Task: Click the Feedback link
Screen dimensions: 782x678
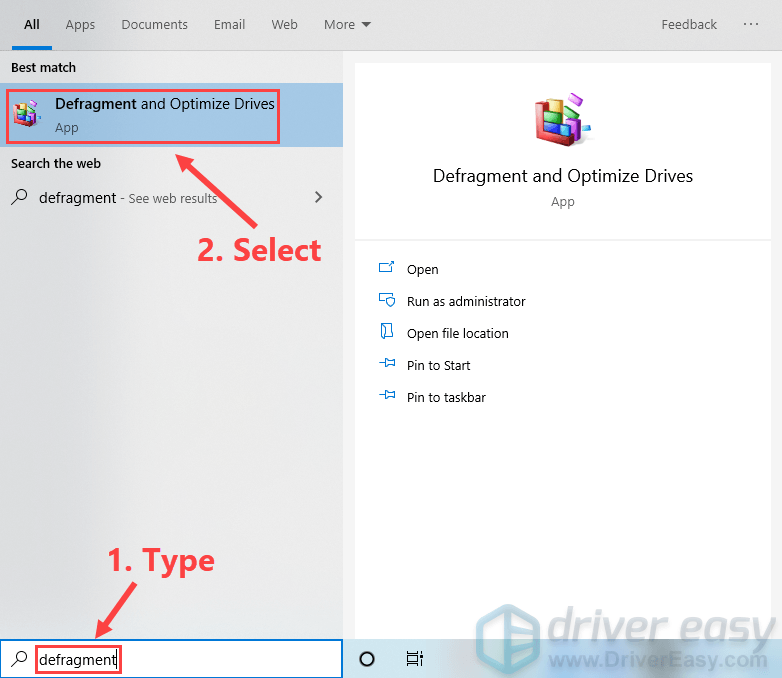Action: (689, 24)
